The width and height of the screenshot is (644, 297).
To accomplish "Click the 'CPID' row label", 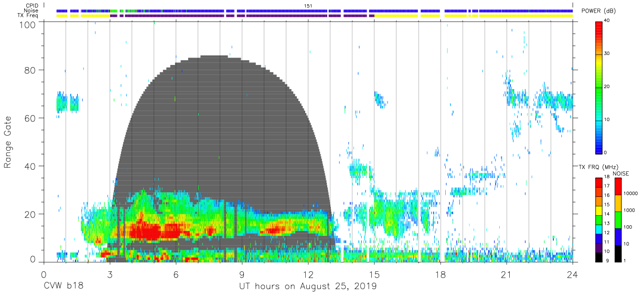I will [x=33, y=5].
